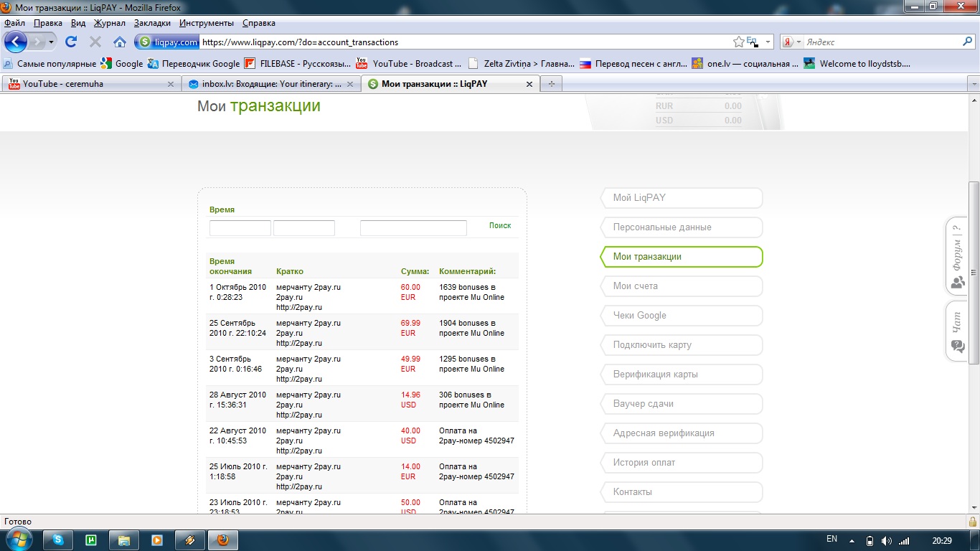
Task: Open Контакты sidebar item
Action: pyautogui.click(x=682, y=492)
